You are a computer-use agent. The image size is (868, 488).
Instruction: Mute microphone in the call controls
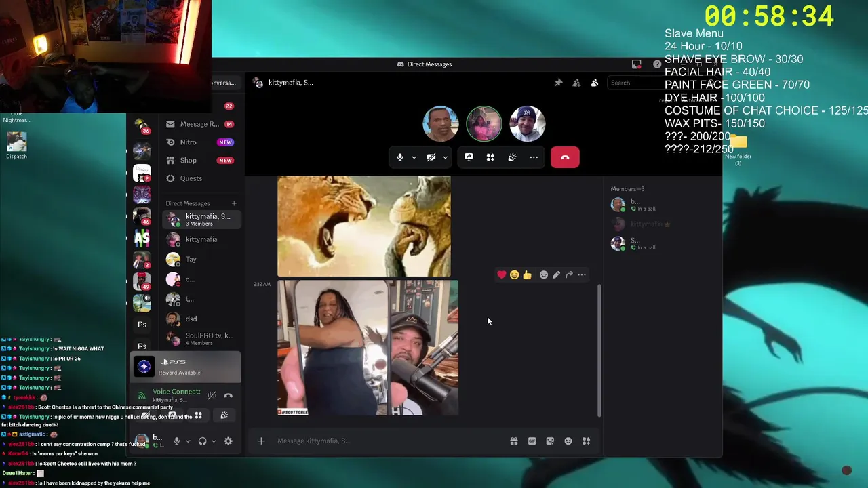pyautogui.click(x=400, y=157)
